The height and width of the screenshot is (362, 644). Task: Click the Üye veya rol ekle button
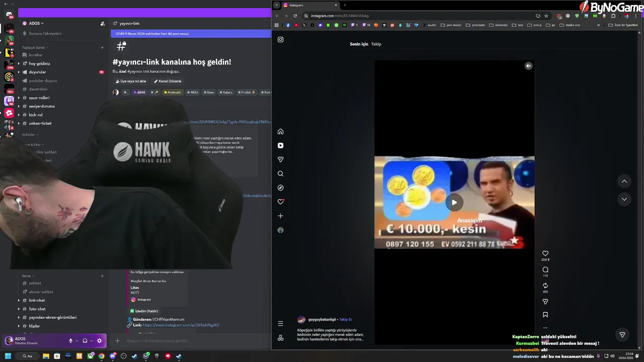(130, 81)
